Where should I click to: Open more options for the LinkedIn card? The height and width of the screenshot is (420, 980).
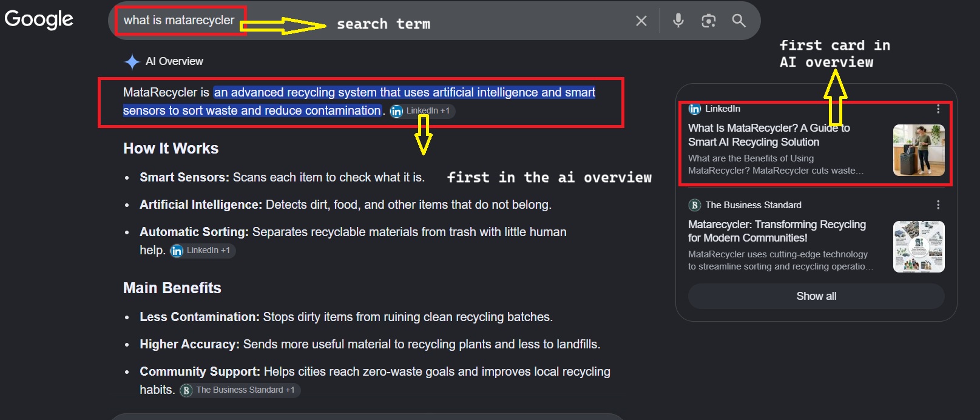938,109
